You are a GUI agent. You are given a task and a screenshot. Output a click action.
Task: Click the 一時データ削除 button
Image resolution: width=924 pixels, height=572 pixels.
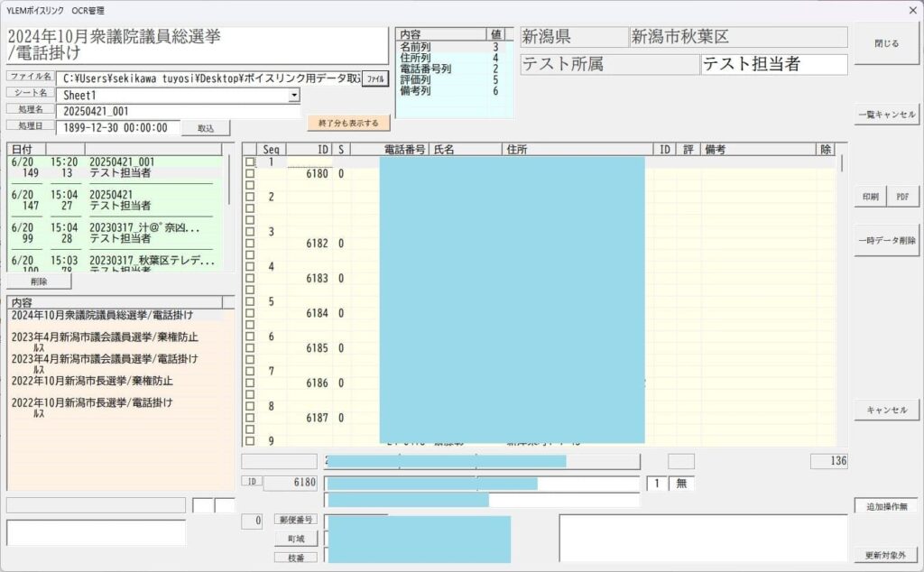[x=887, y=240]
